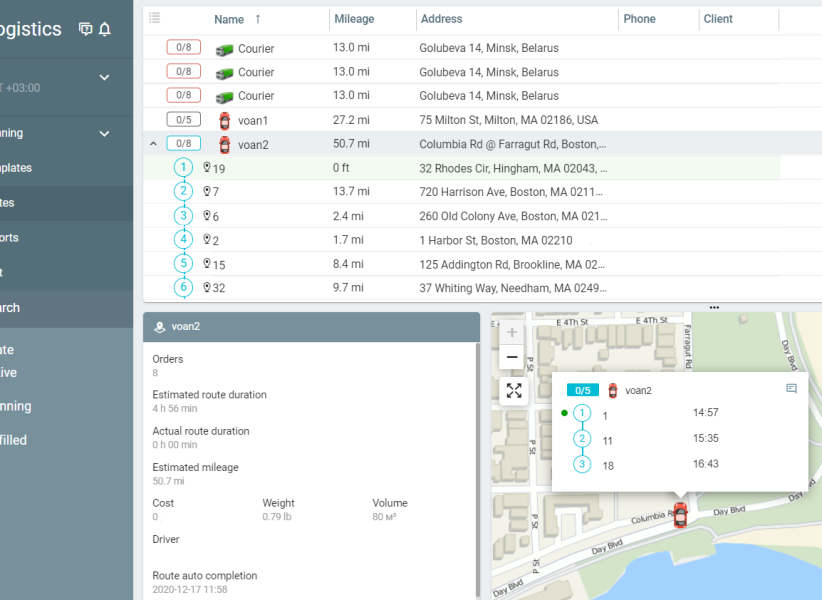Click the car icon in map popup
The image size is (822, 600).
pos(612,390)
